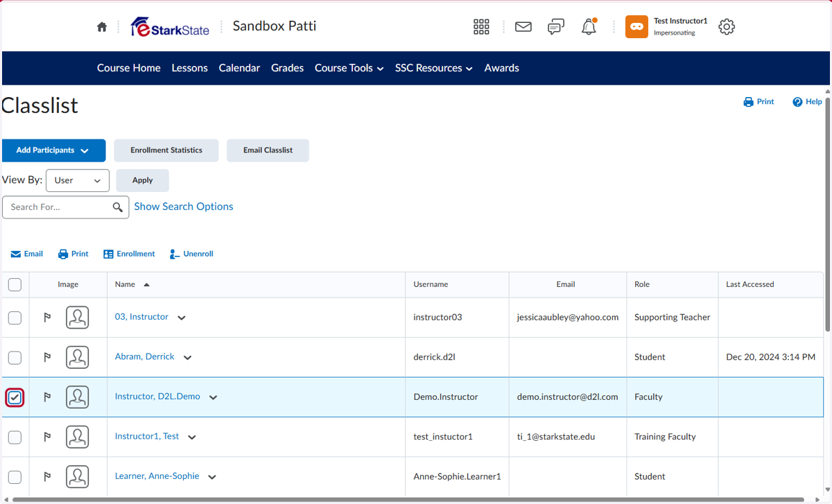832x504 pixels.
Task: Check the Abram, Derrick row checkbox
Action: [15, 357]
